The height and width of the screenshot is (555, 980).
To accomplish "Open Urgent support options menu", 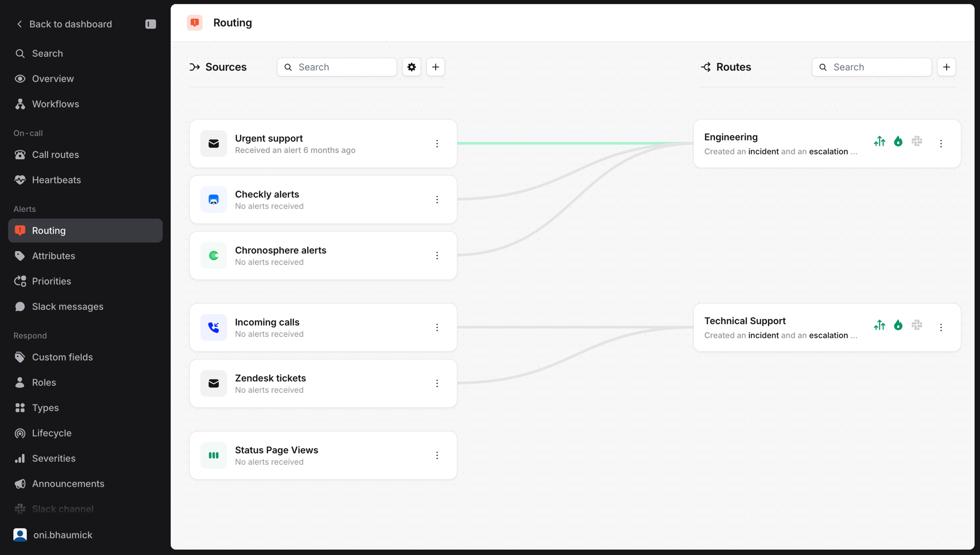I will (x=437, y=144).
